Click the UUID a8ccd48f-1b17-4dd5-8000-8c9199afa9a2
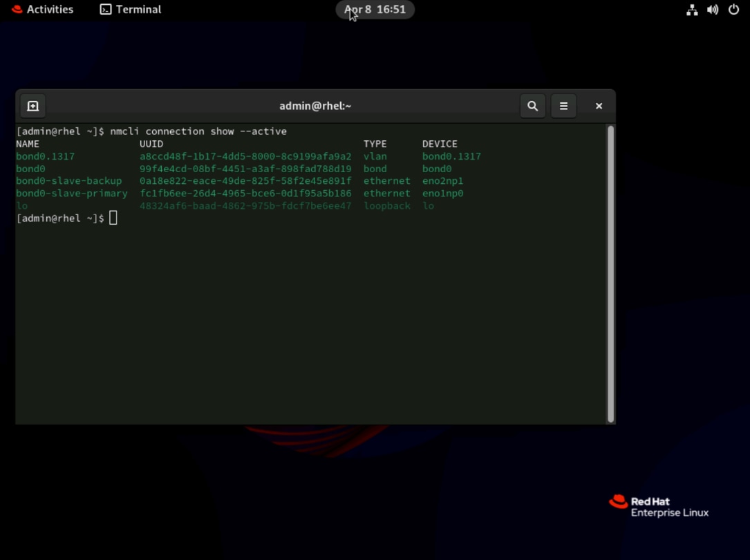The width and height of the screenshot is (750, 560). 245,156
